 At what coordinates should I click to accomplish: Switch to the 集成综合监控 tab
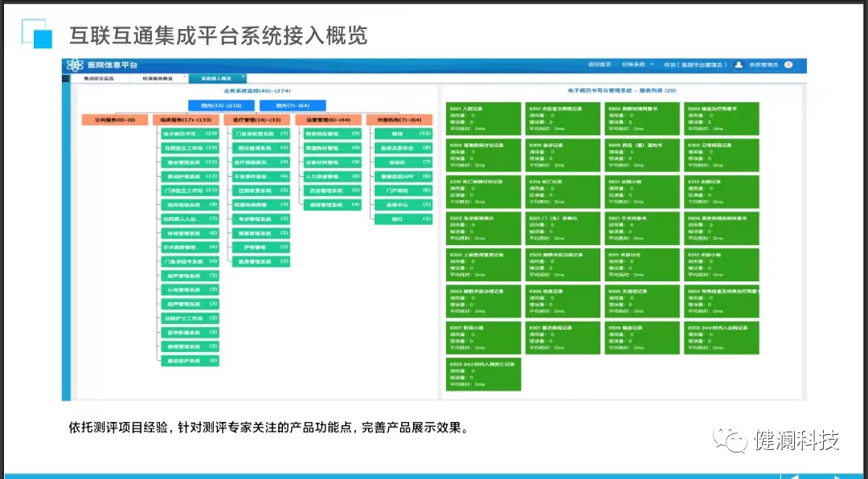click(99, 79)
